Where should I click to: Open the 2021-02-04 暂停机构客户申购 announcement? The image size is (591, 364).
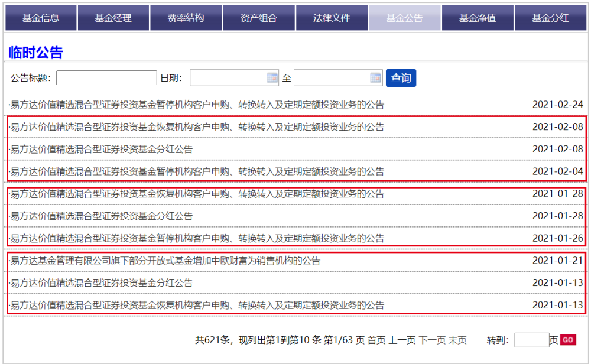[x=197, y=171]
